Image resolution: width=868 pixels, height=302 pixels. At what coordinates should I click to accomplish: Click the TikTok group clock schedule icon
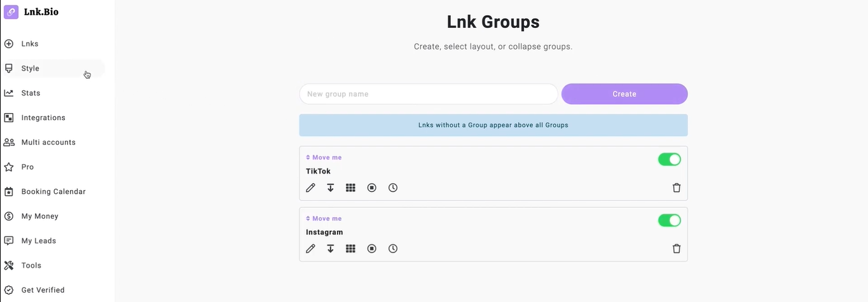tap(393, 188)
